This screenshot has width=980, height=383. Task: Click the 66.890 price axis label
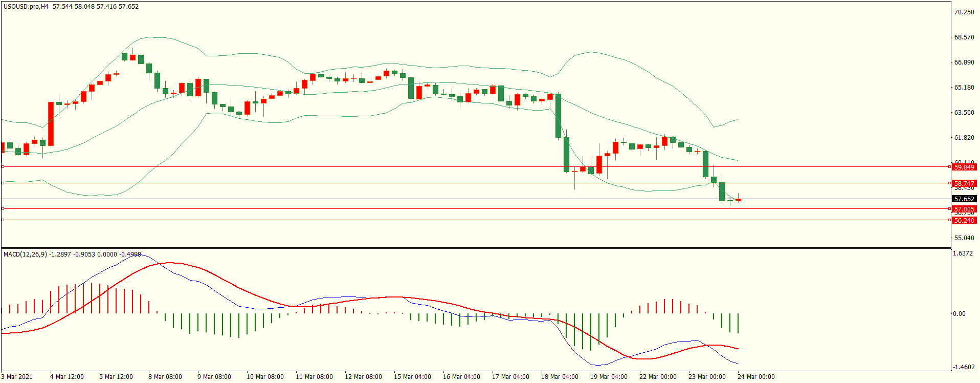point(964,62)
